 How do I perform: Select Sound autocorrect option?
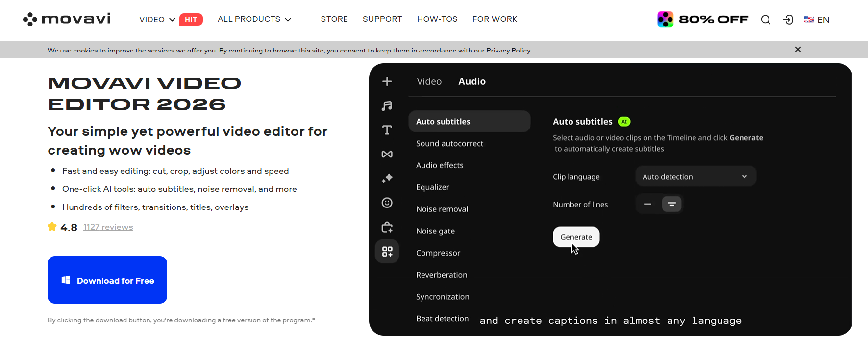[x=449, y=143]
